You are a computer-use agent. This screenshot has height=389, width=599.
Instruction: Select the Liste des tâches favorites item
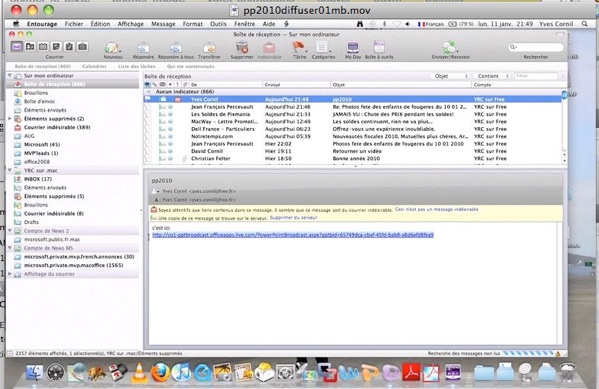[136, 66]
